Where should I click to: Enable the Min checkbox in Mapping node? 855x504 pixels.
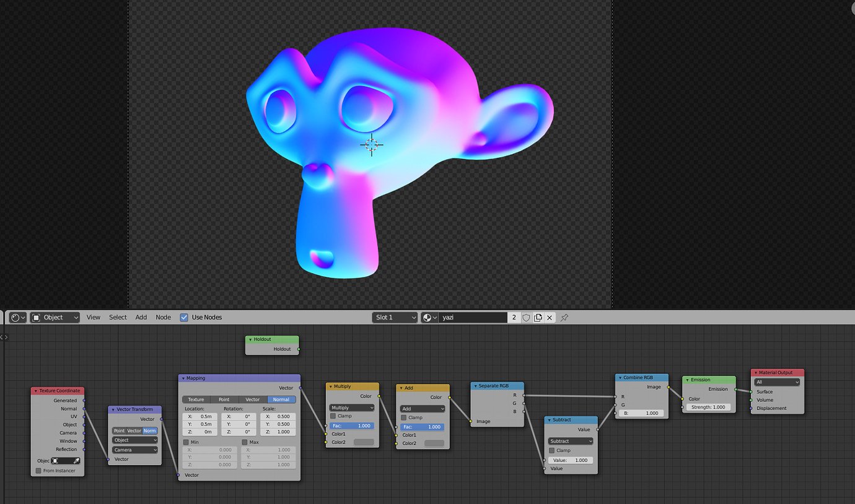tap(186, 442)
